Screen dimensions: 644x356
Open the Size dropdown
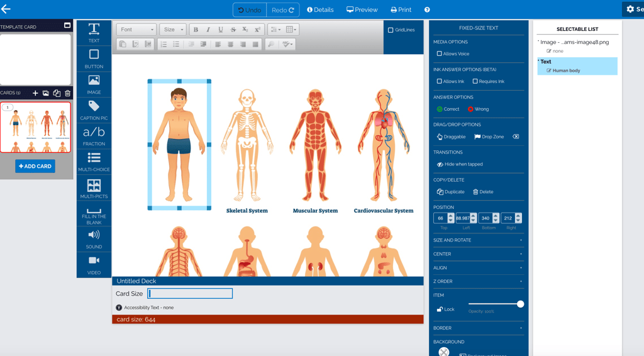pos(173,30)
